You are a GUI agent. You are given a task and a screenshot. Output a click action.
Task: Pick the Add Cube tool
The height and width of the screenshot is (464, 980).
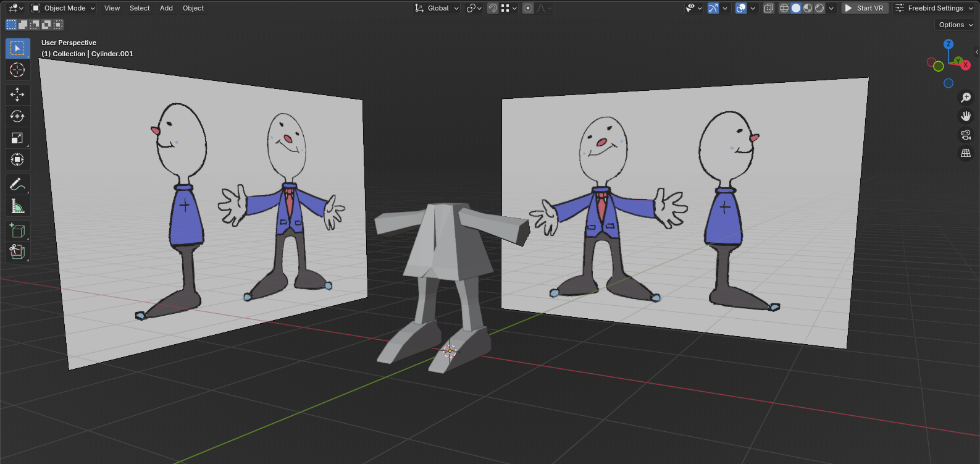coord(17,230)
